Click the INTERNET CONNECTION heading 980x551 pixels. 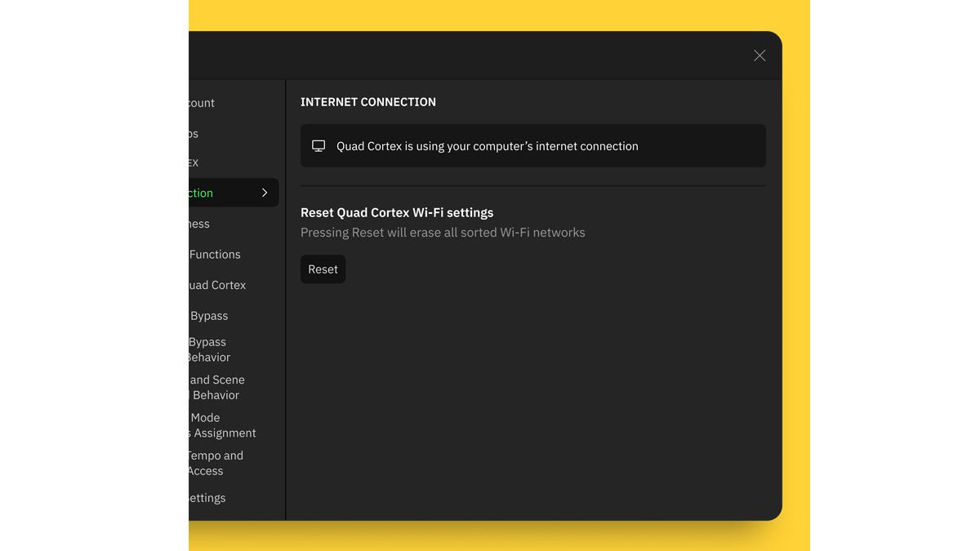(x=368, y=101)
